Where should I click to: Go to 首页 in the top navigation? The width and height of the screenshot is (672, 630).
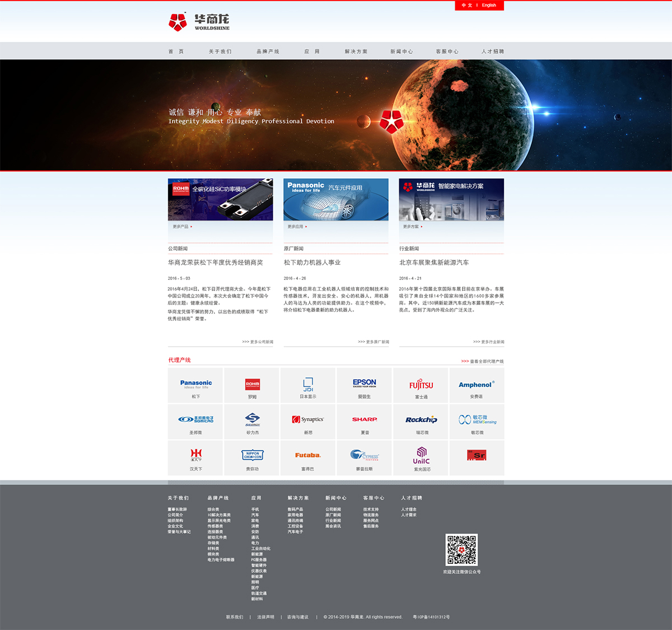(176, 52)
